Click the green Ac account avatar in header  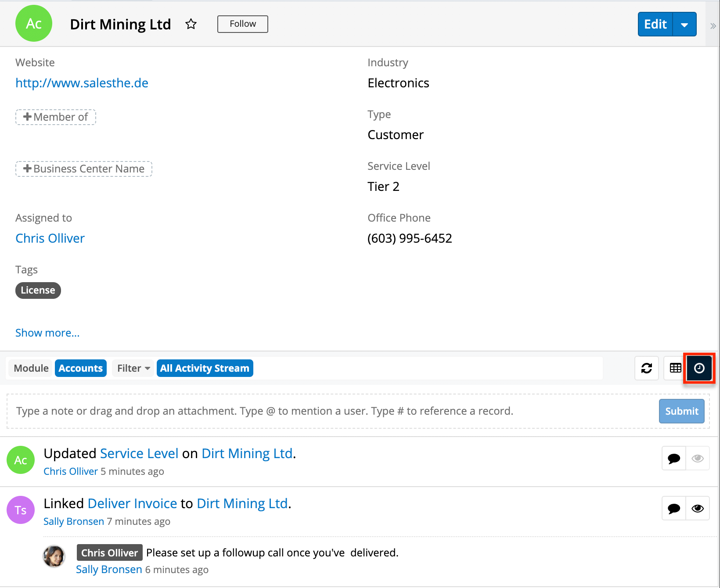(x=34, y=24)
